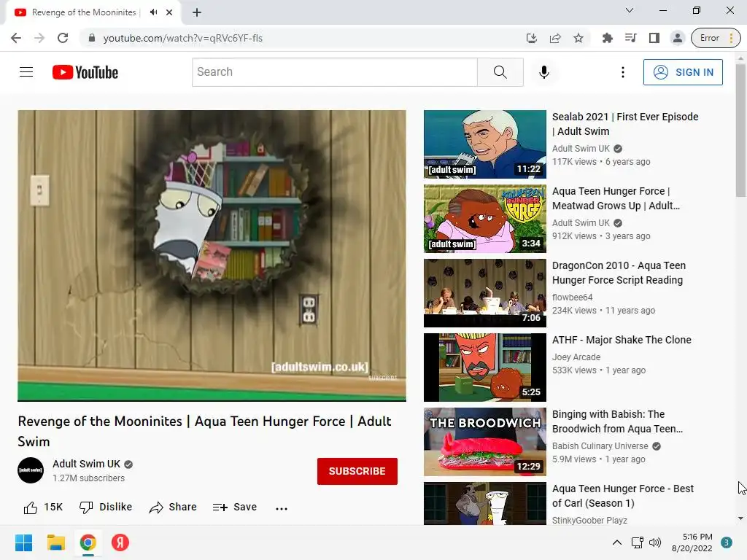Open Best of Carl Season 1 title

tap(623, 496)
